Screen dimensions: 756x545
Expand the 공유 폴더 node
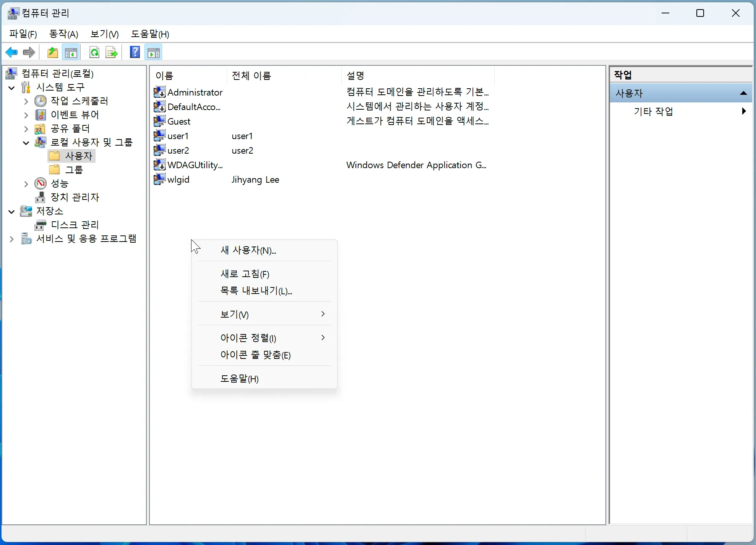point(26,129)
